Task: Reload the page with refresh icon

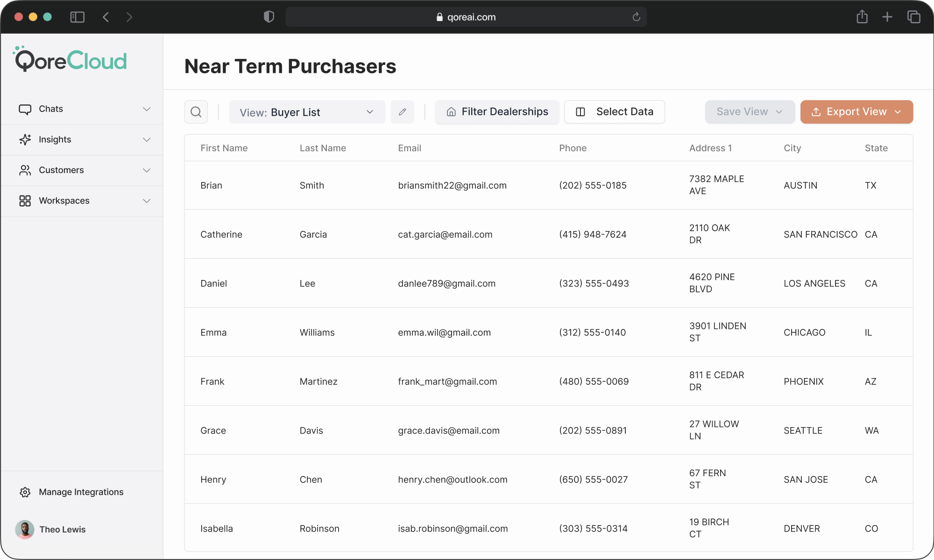Action: 636,17
